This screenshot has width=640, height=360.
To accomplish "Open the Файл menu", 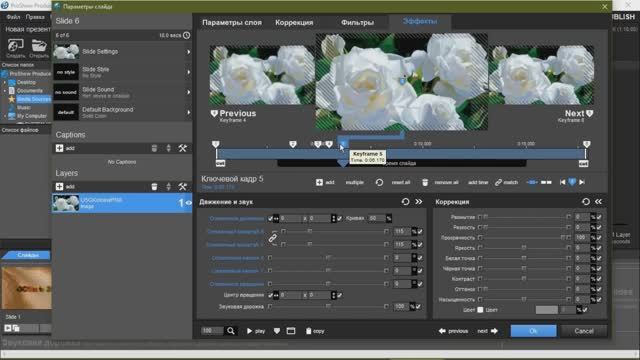I will [13, 17].
